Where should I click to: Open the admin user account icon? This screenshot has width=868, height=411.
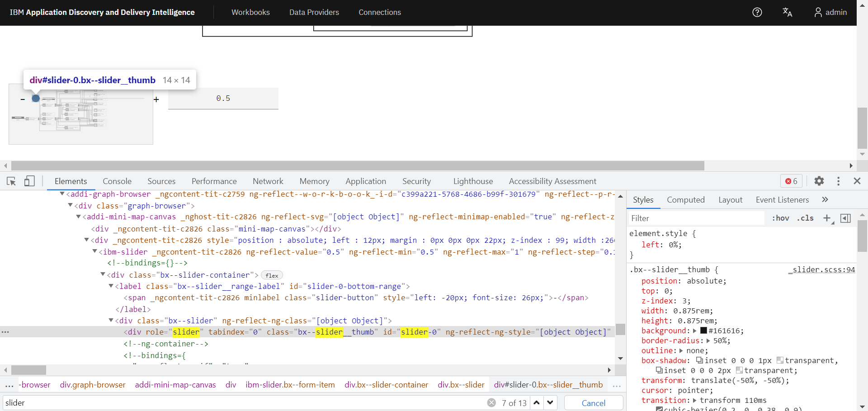pos(819,12)
